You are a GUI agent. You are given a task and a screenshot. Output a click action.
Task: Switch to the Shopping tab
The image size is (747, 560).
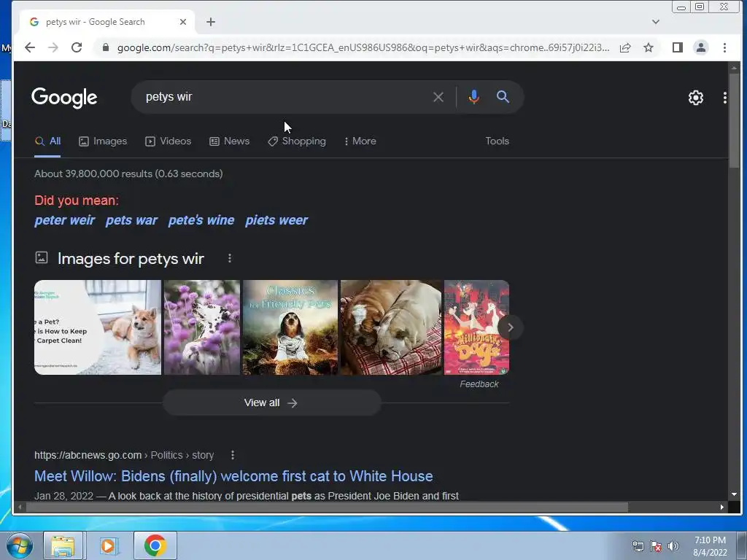pos(297,141)
